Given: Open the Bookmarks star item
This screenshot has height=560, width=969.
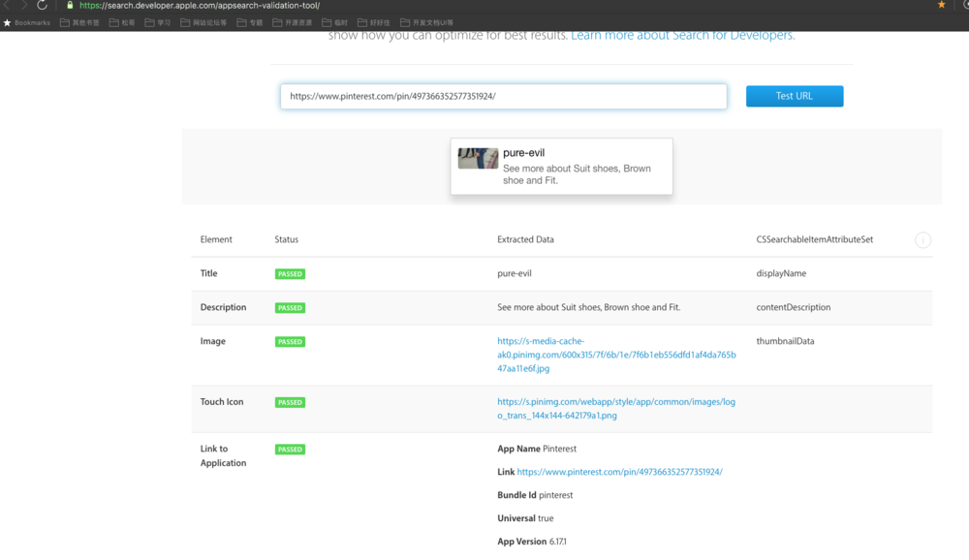Looking at the screenshot, I should [26, 23].
